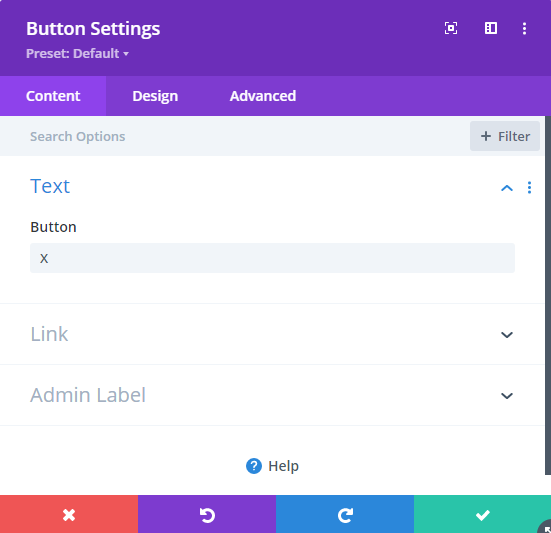Viewport: 551px width, 533px height.
Task: Select the Content tab
Action: 53,96
